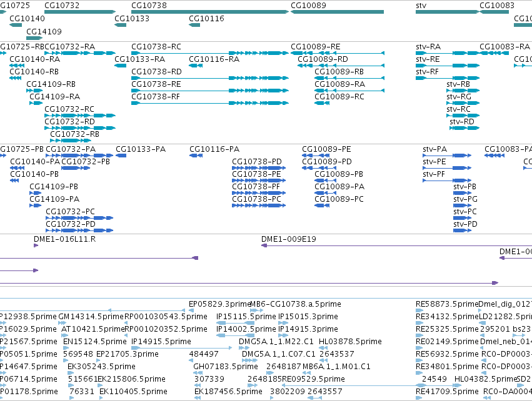Click EST HL03878.5prime
This screenshot has height=401, width=532.
[350, 342]
